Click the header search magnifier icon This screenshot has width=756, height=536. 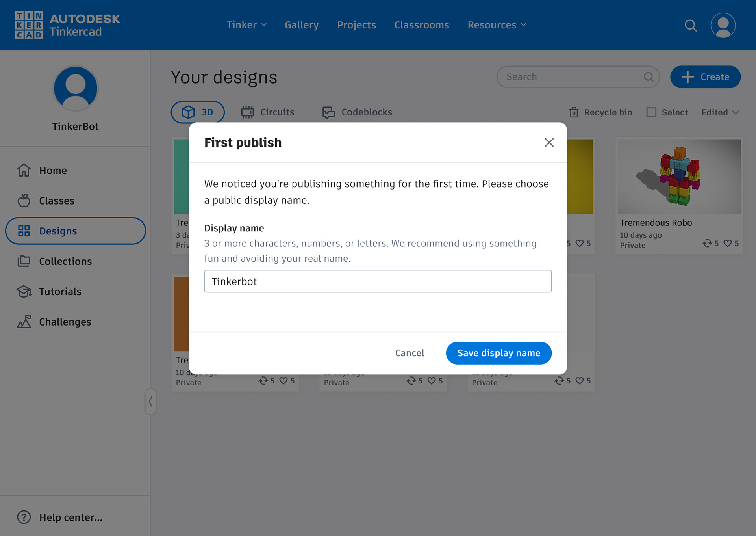click(x=690, y=25)
